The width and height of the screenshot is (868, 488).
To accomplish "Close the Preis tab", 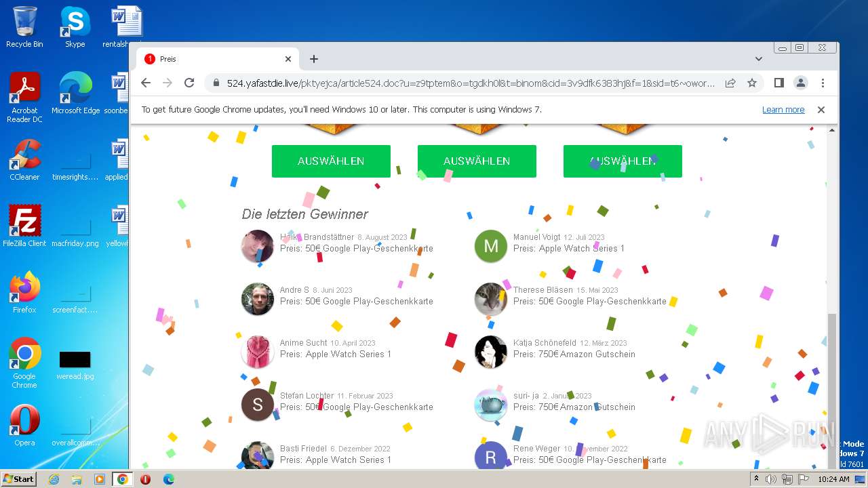I will coord(288,59).
